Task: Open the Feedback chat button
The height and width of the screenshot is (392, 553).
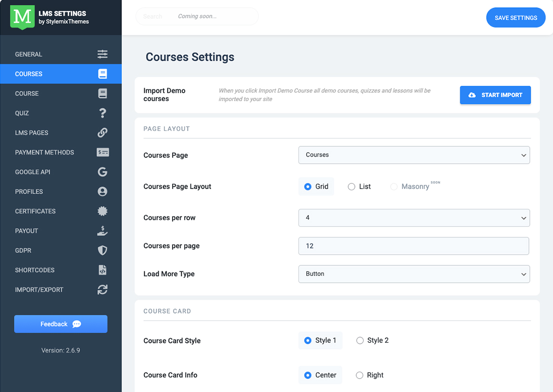Action: (61, 324)
